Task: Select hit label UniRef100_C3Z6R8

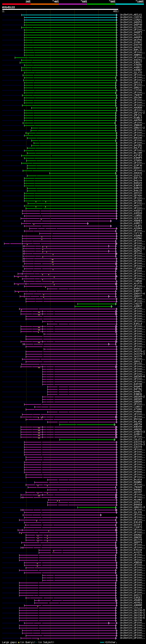Action: [131, 268]
